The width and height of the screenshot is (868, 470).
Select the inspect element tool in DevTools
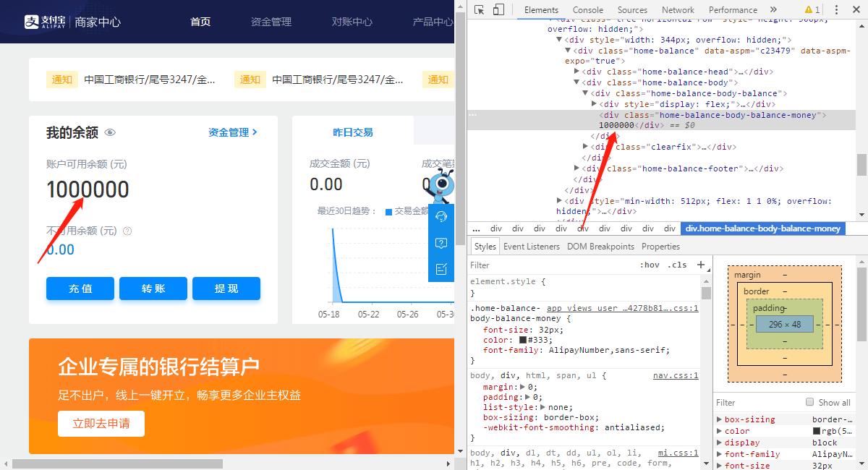[478, 9]
